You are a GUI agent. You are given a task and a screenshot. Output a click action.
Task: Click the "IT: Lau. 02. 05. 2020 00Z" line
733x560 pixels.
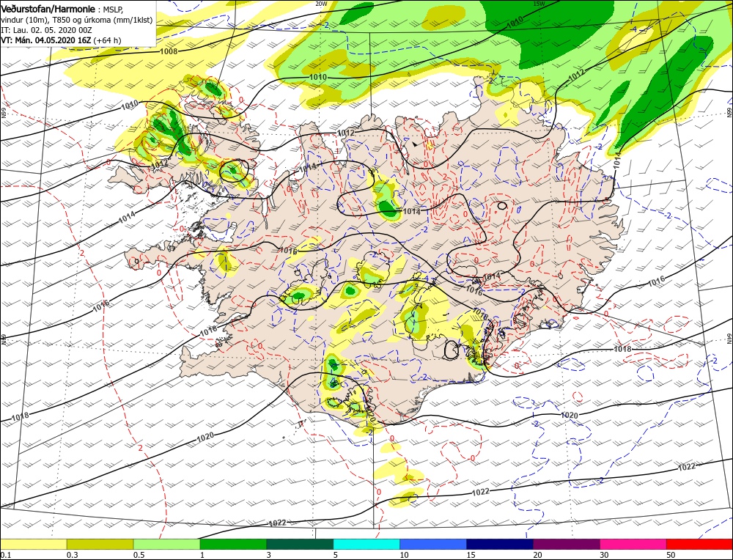click(46, 30)
